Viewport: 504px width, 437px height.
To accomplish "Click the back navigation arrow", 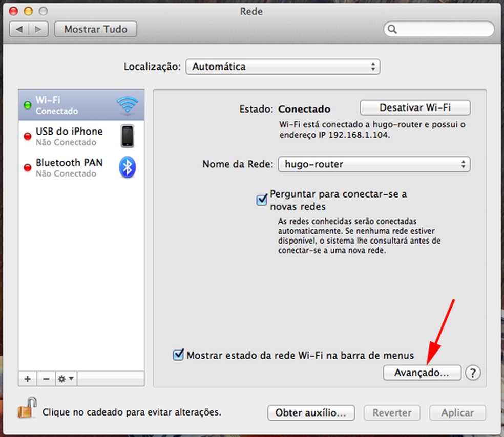I will point(19,29).
